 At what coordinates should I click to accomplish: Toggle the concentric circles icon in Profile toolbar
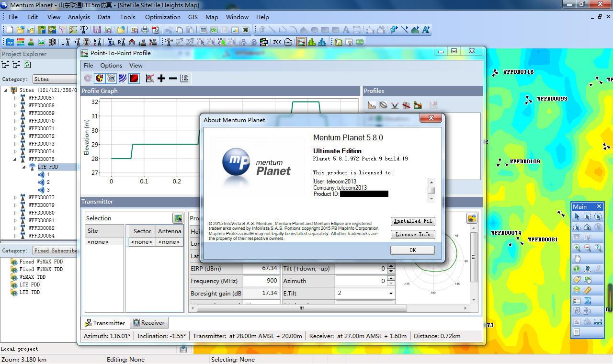pos(111,78)
